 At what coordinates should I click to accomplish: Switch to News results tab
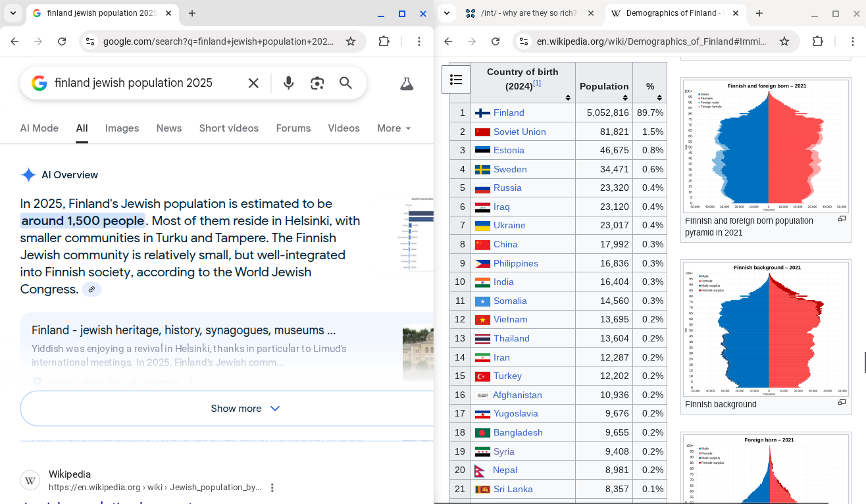click(169, 128)
